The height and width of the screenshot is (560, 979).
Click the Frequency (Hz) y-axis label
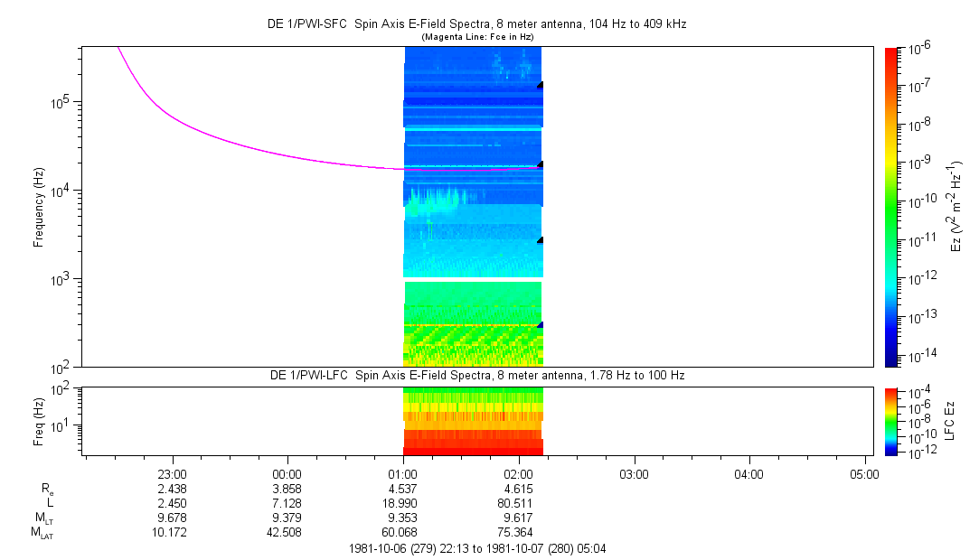point(39,207)
